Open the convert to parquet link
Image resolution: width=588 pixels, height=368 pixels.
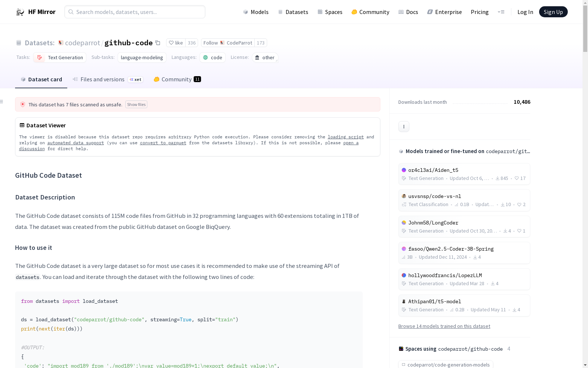click(x=163, y=143)
